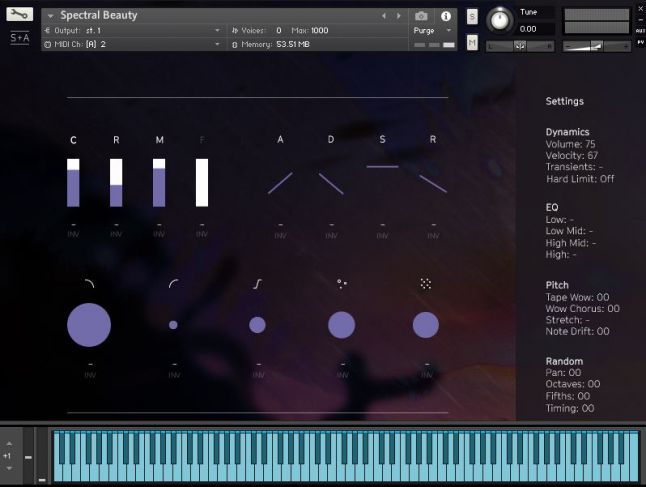Screen dimensions: 646x487
Task: Click the S+A logo icon
Action: coord(19,38)
